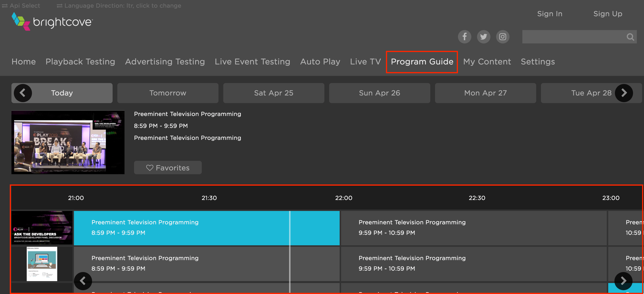Switch to the Program Guide tab
The height and width of the screenshot is (294, 644).
click(x=422, y=62)
